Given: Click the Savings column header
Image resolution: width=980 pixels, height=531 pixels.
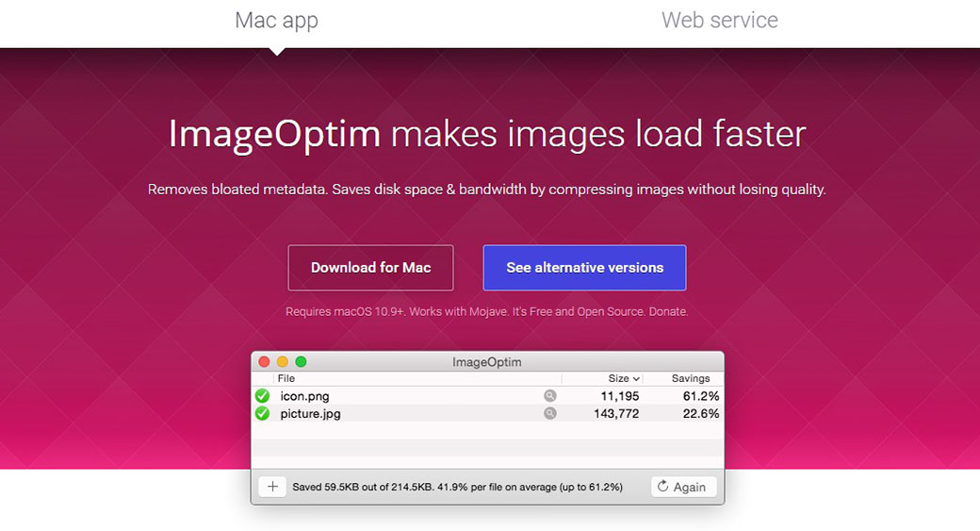Looking at the screenshot, I should [691, 378].
